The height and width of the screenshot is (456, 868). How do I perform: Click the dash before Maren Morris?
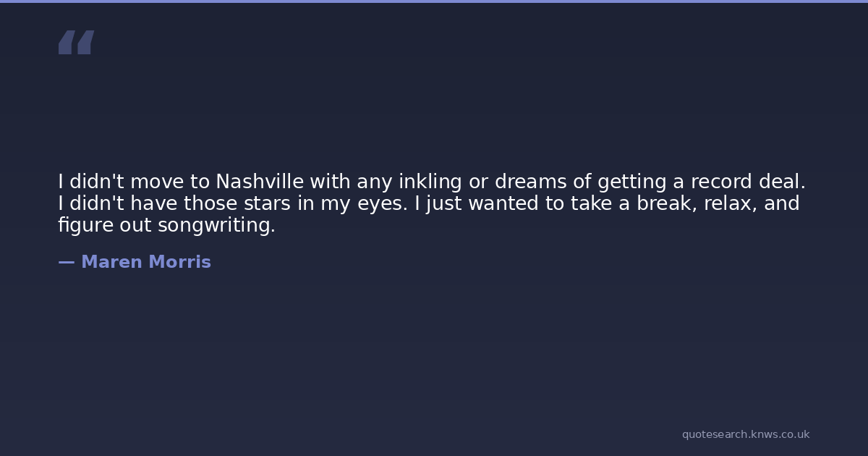(66, 262)
